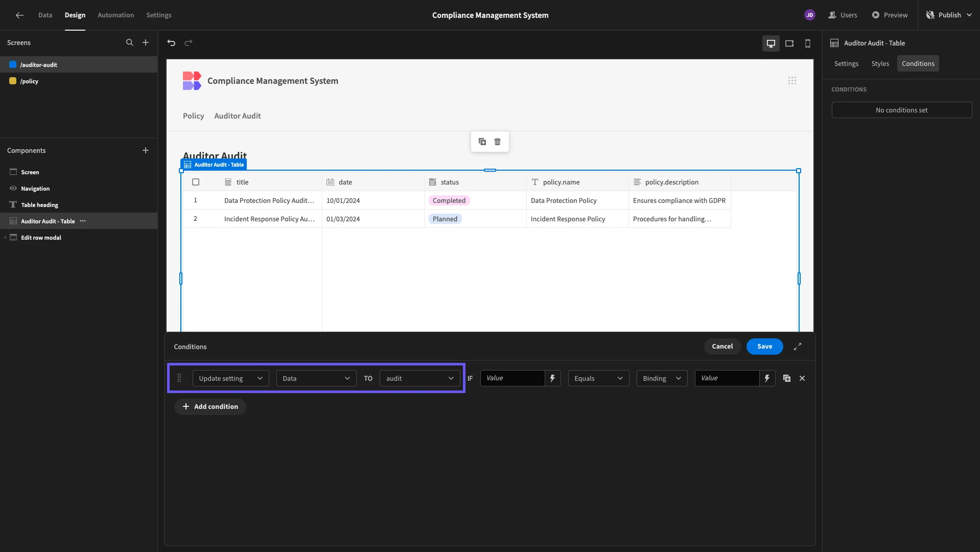This screenshot has height=552, width=980.
Task: Click the Add condition button
Action: (210, 407)
